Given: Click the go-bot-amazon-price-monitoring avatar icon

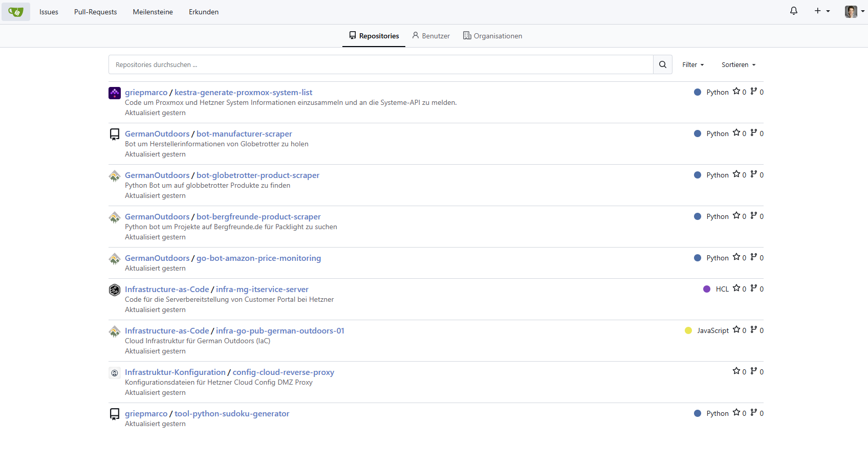Looking at the screenshot, I should point(115,259).
